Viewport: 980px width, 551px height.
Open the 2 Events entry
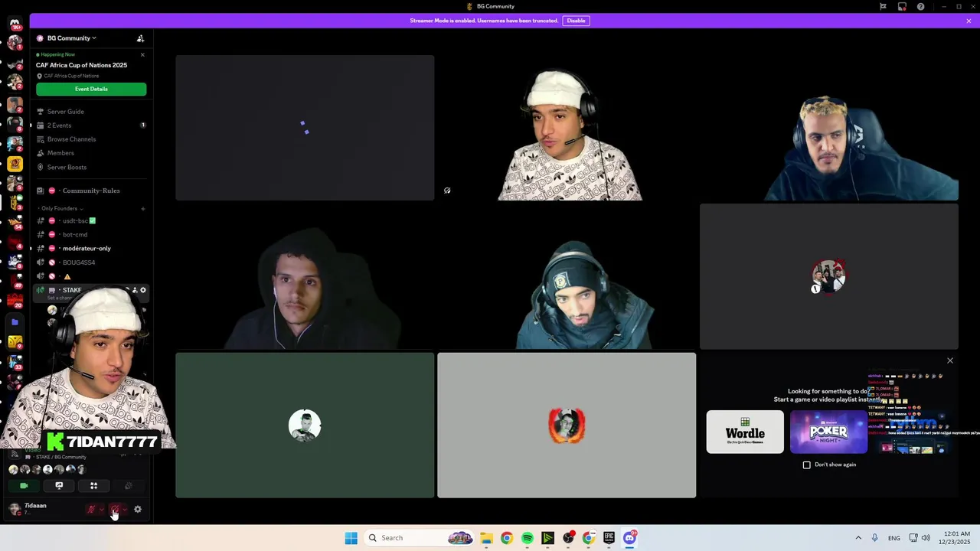pyautogui.click(x=90, y=126)
